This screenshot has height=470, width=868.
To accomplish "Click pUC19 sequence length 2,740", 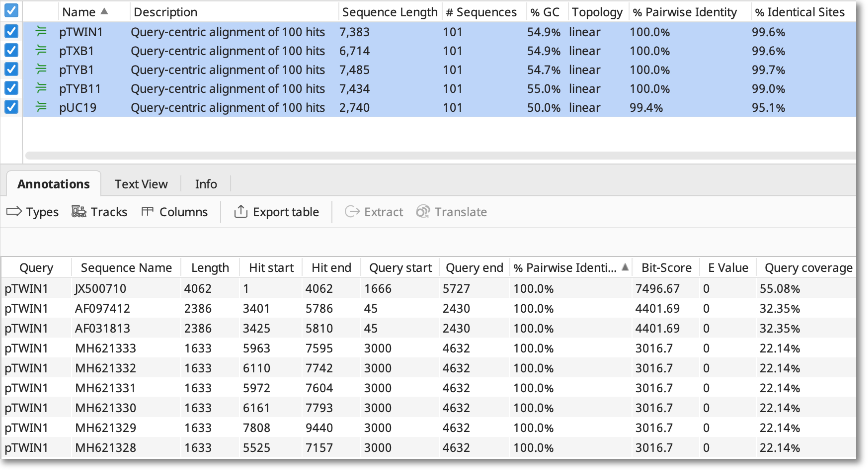I will point(354,108).
